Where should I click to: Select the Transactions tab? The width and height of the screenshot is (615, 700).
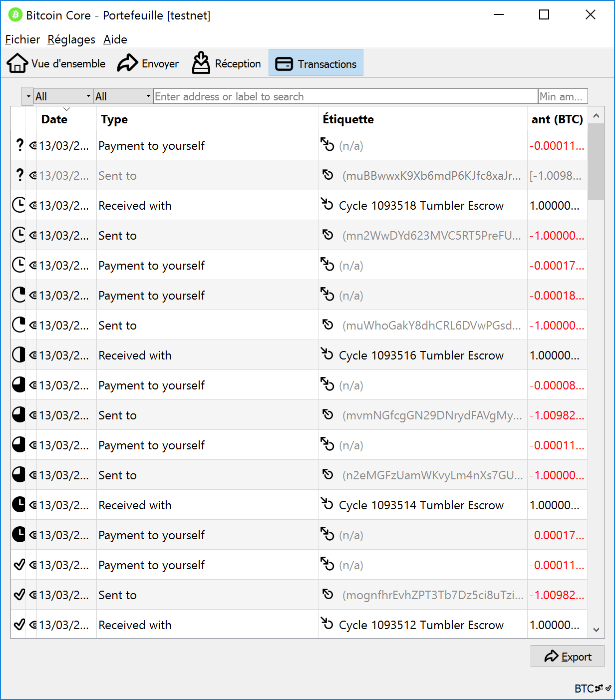(x=316, y=63)
